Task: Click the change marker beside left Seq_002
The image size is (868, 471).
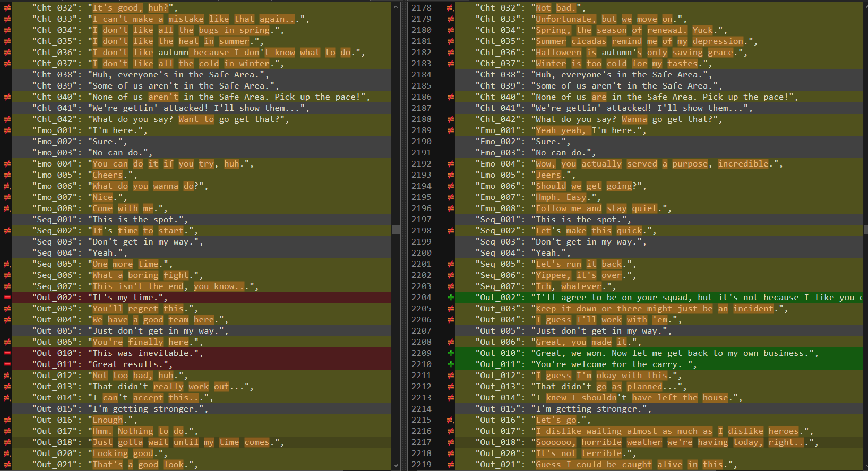Action: [x=7, y=231]
